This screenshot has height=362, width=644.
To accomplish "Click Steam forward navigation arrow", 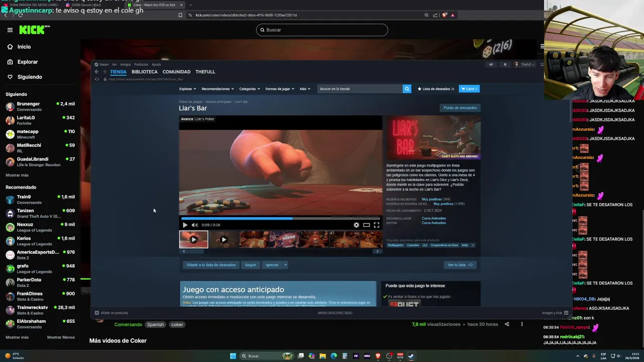I will 104,72.
